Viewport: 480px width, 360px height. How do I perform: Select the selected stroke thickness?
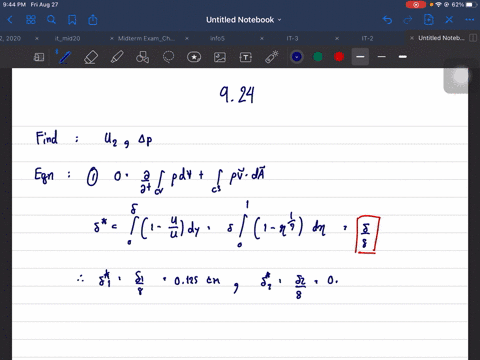(360, 57)
